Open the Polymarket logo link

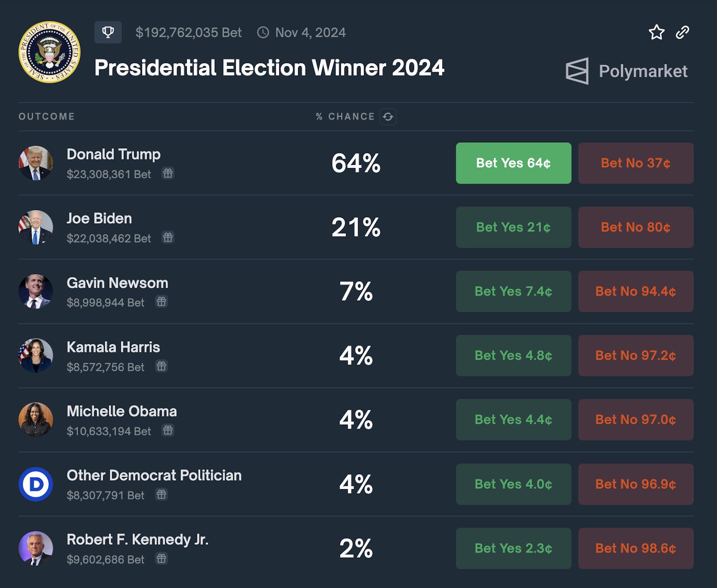pos(626,71)
